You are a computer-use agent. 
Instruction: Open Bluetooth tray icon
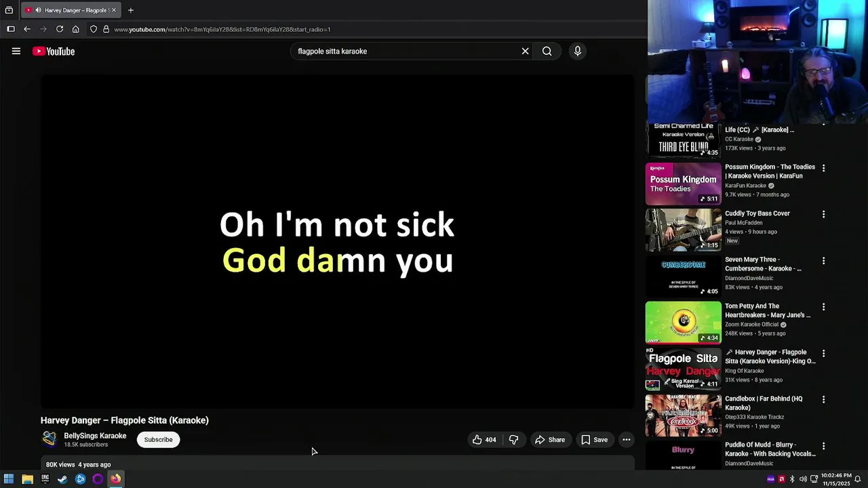point(792,479)
